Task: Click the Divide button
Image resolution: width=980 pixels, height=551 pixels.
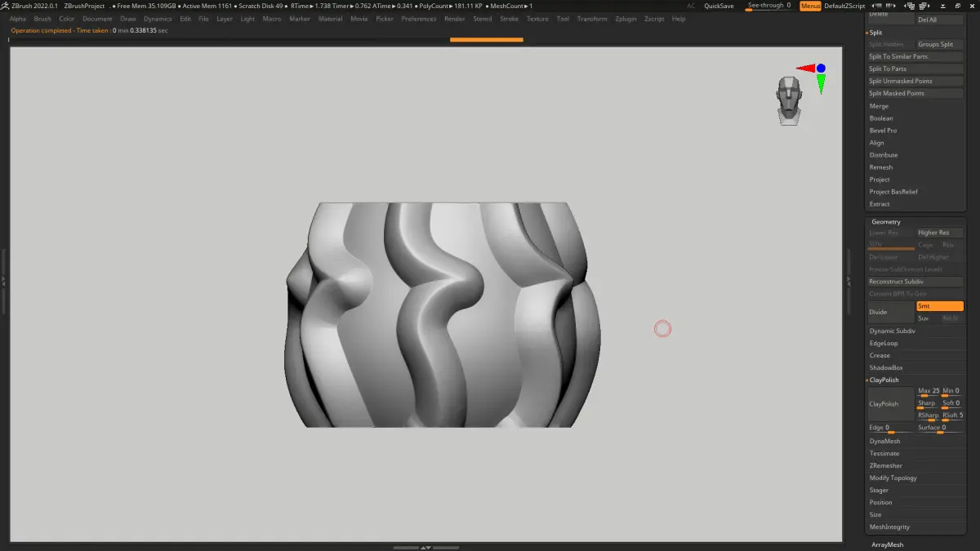Action: (x=891, y=312)
